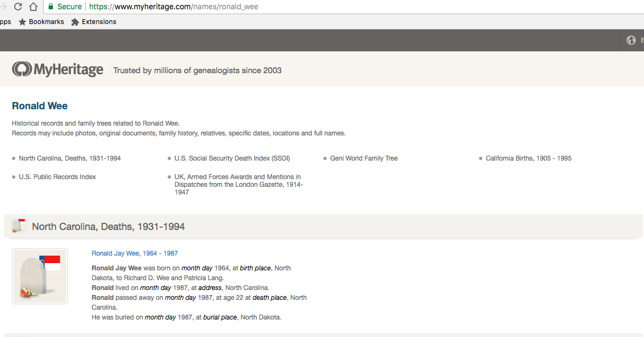The image size is (644, 337).
Task: Click the Secure padlock icon
Action: coord(51,7)
